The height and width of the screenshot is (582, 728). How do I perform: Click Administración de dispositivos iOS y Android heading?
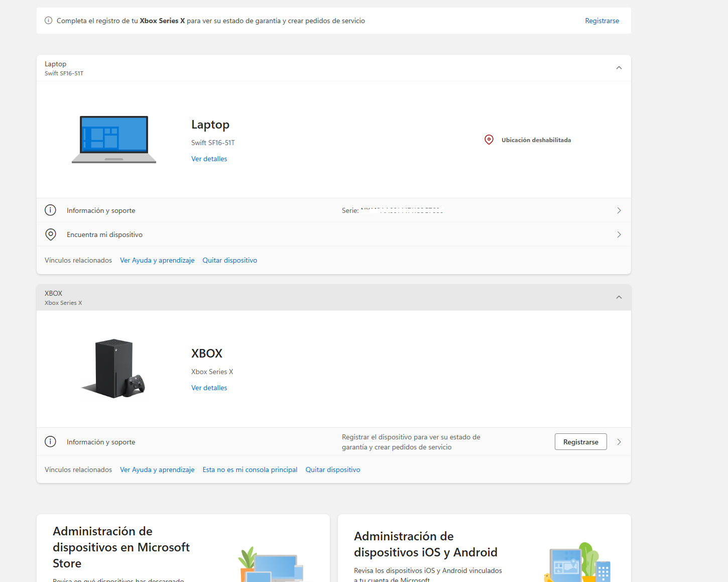coord(426,544)
